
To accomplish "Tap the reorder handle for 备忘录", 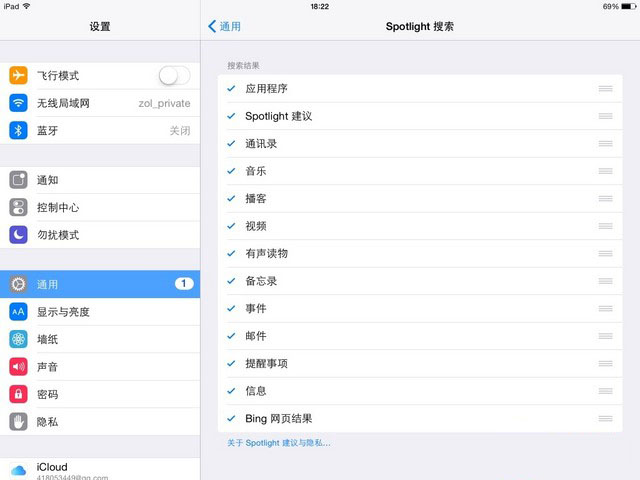I will point(605,281).
